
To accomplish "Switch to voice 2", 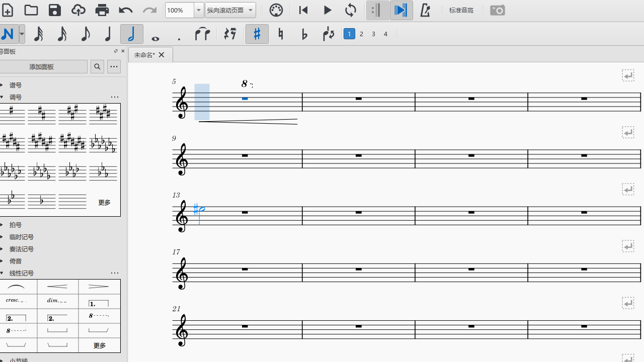I will (361, 34).
